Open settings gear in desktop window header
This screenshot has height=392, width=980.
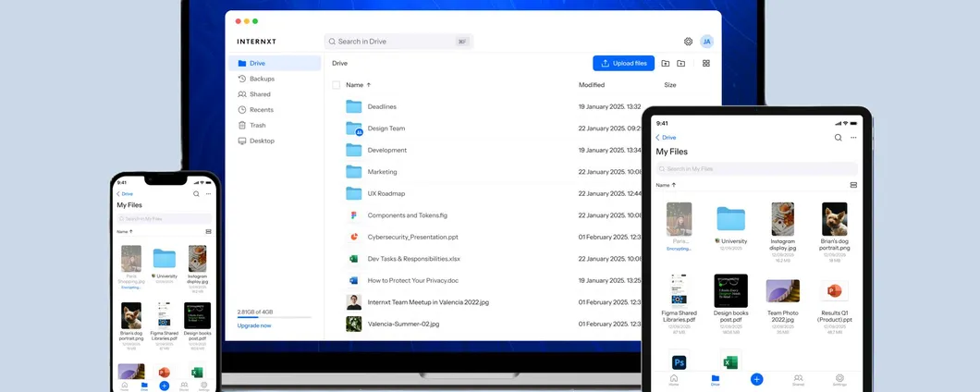tap(688, 42)
